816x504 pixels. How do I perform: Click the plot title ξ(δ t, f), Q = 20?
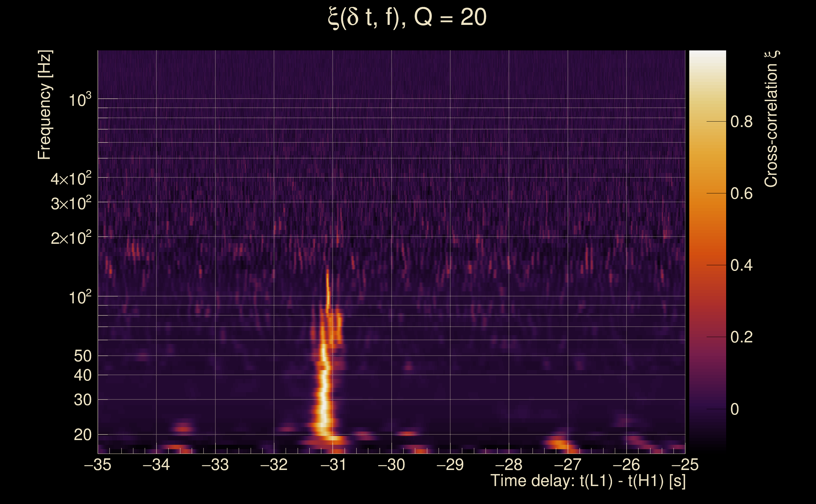point(407,18)
